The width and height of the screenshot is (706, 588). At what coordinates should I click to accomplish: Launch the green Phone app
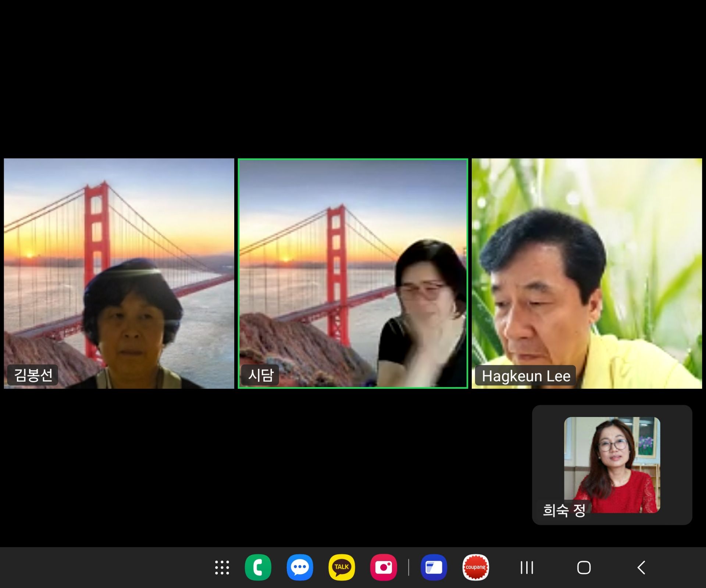[x=258, y=567]
